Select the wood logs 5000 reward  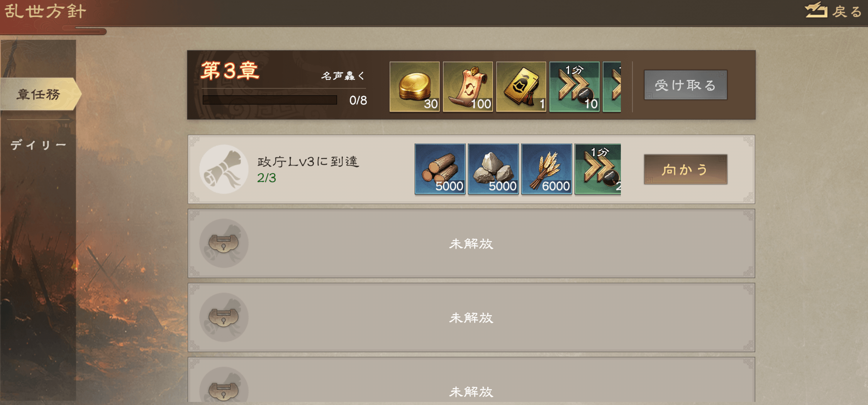pyautogui.click(x=440, y=169)
